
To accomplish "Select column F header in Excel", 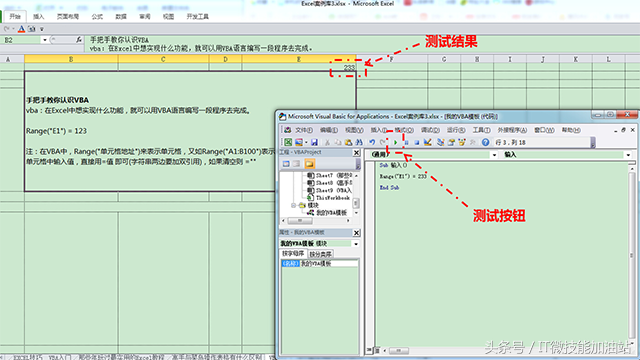I will [x=392, y=59].
